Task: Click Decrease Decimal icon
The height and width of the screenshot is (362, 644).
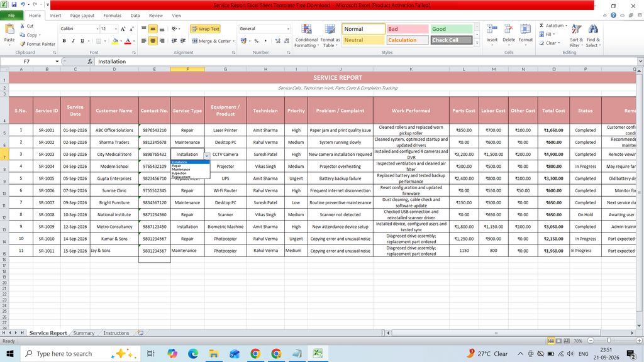Action: 286,41
